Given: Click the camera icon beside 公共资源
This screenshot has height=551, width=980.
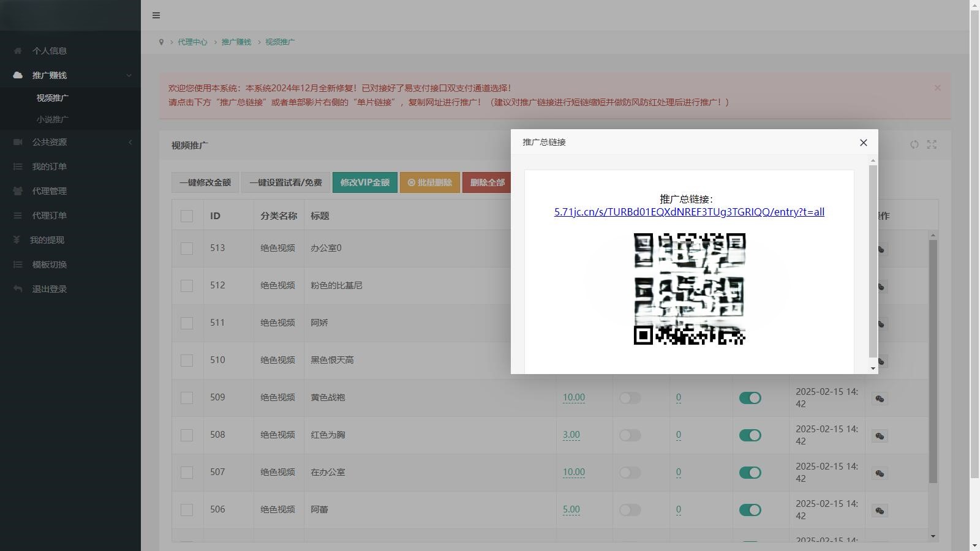Looking at the screenshot, I should tap(18, 142).
